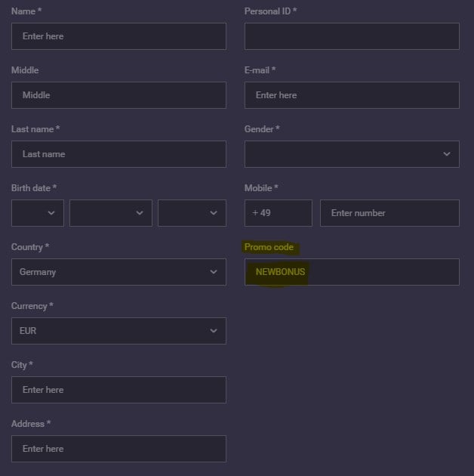Open the Currency dropdown showing EUR
This screenshot has height=476, width=474.
[119, 331]
